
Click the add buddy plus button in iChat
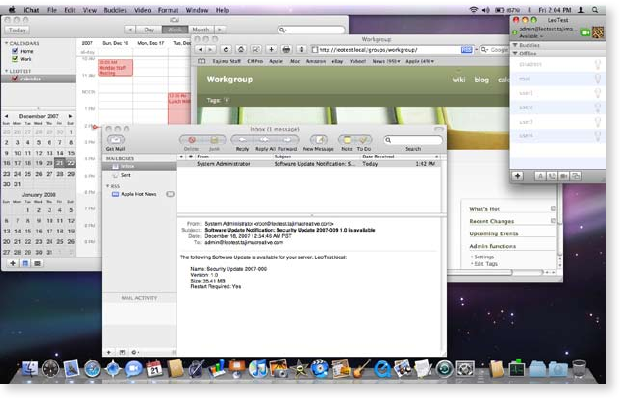click(x=518, y=175)
